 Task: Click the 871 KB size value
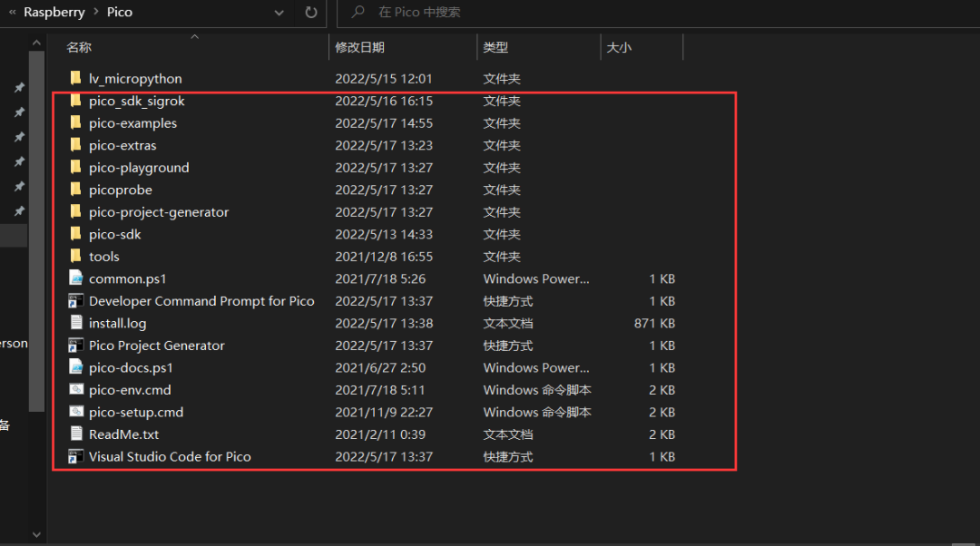pyautogui.click(x=654, y=323)
